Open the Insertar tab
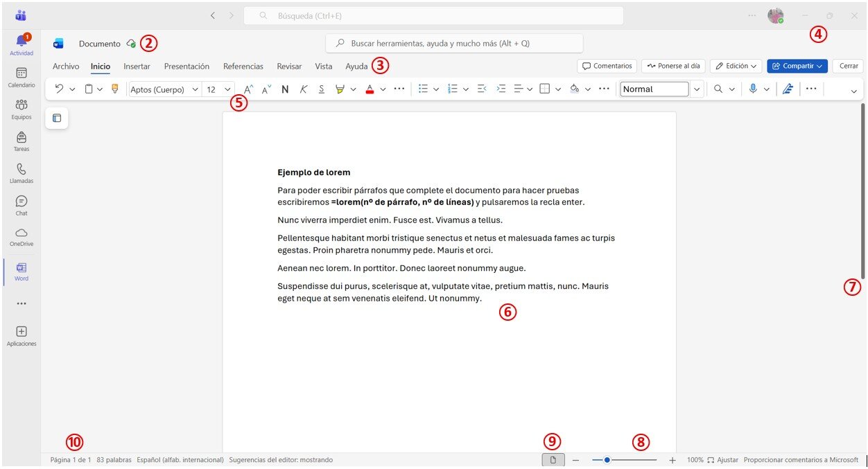This screenshot has width=868, height=469. click(137, 67)
